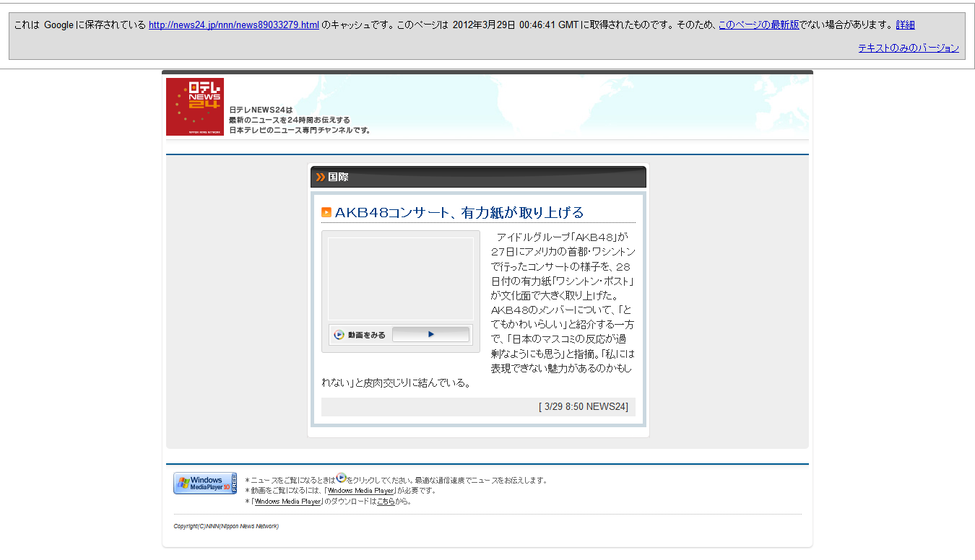This screenshot has height=560, width=975.
Task: Click the blank video preview thumbnail
Action: [401, 279]
